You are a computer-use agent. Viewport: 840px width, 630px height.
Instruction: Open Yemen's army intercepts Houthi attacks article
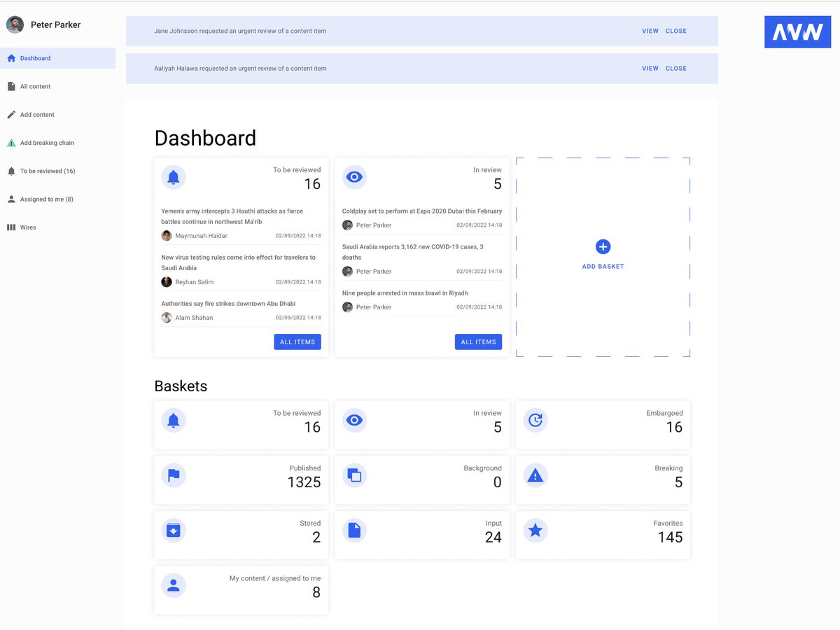click(x=232, y=216)
